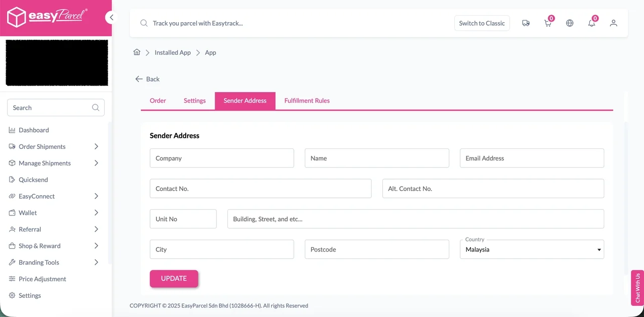This screenshot has width=644, height=317.
Task: Click the home breadcrumb icon
Action: point(136,52)
